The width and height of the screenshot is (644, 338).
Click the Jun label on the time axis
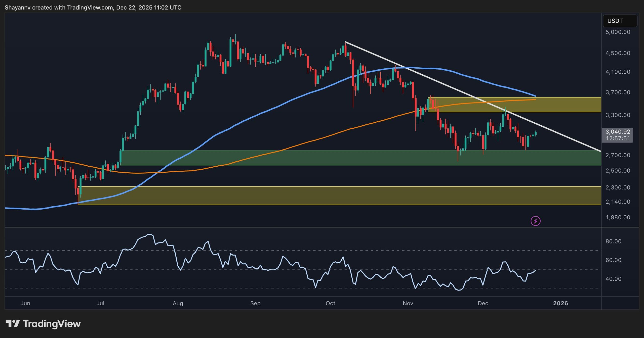coord(25,303)
